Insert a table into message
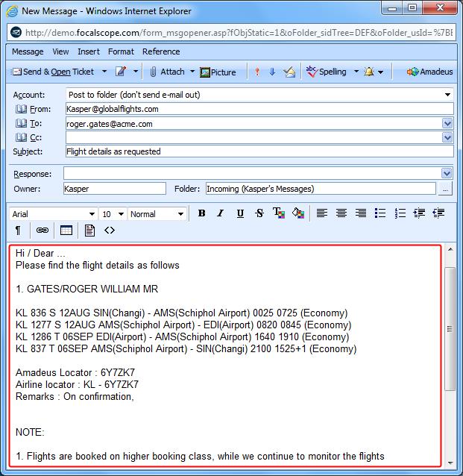The width and height of the screenshot is (463, 476). (66, 231)
